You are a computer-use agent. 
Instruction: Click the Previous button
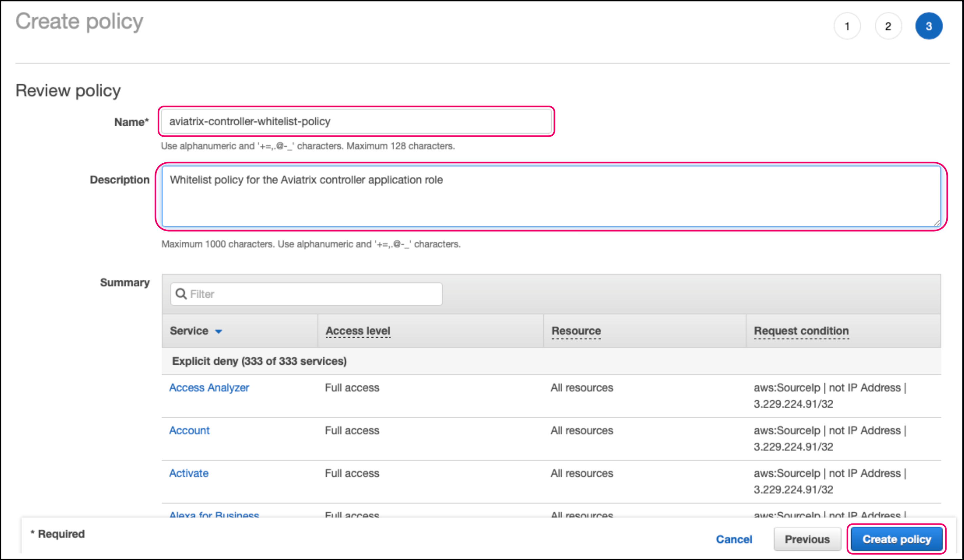coord(807,539)
